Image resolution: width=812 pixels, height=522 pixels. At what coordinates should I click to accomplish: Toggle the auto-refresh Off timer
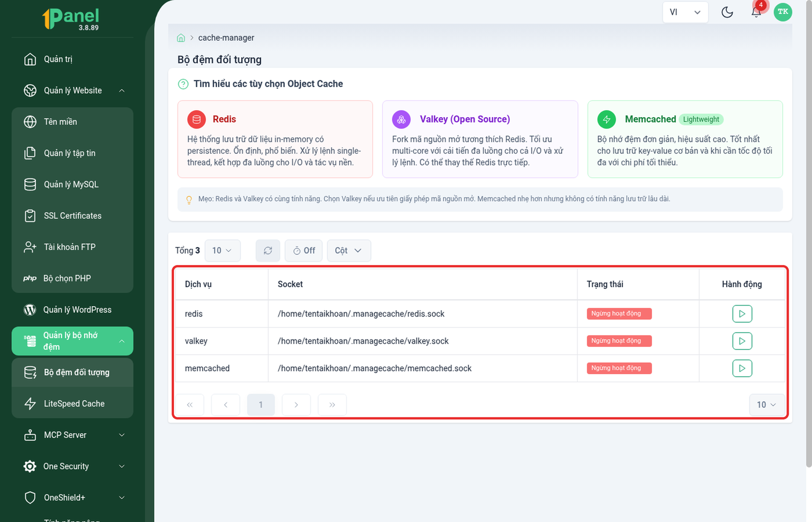pos(304,251)
